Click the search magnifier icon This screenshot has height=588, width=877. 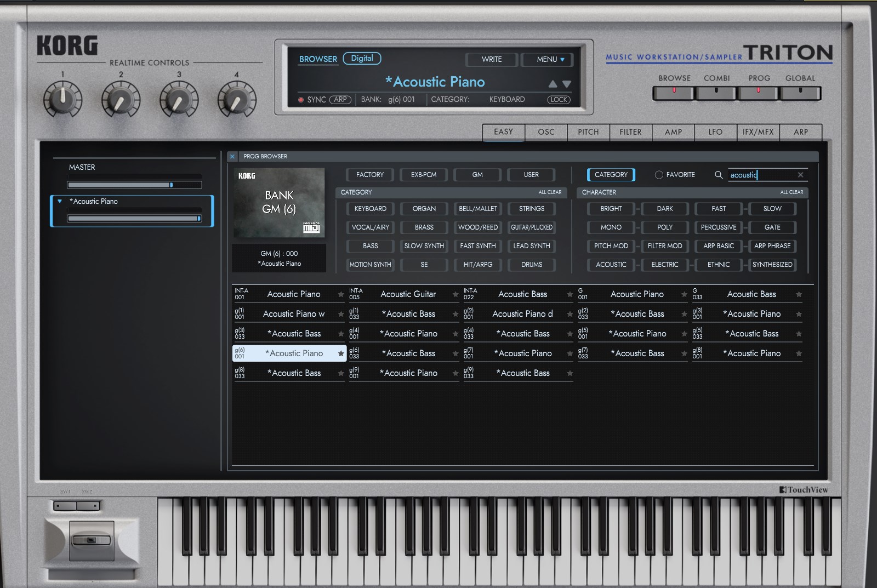click(718, 175)
